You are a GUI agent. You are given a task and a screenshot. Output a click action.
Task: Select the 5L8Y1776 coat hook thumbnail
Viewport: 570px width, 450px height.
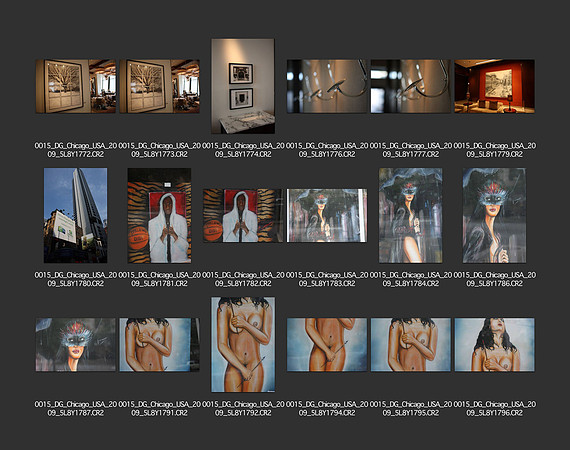327,86
